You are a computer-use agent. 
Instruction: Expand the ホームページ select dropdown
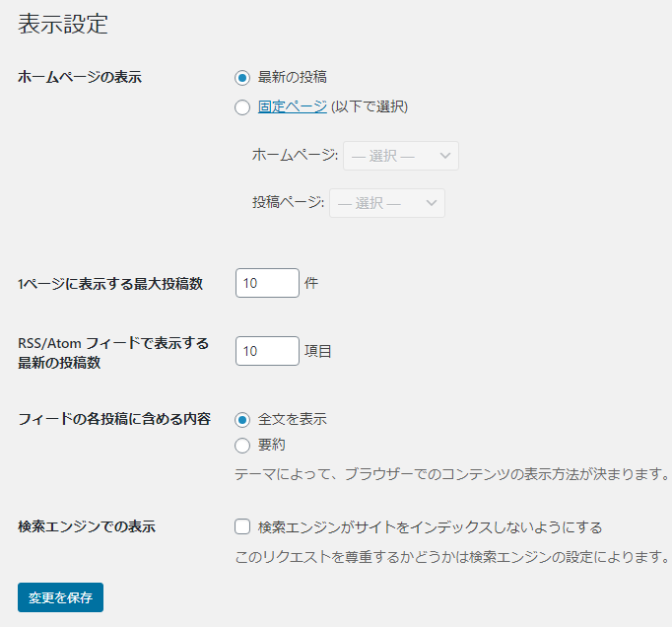click(401, 156)
